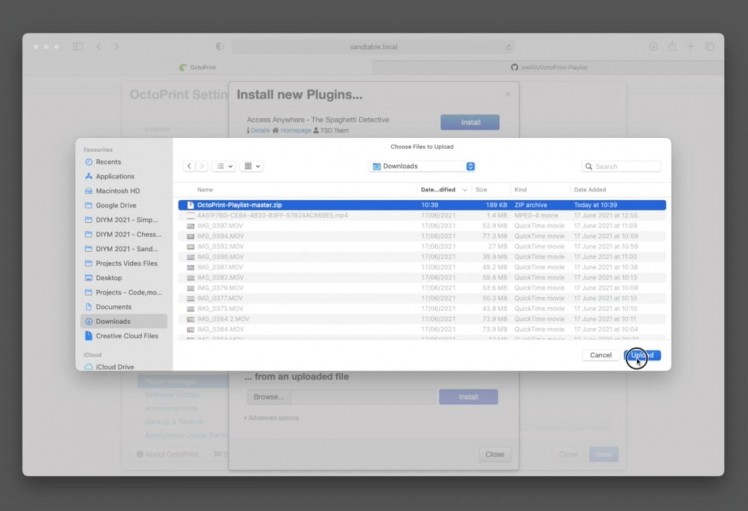Select the 4A51F76D...mp4 movie file
748x511 pixels.
pyautogui.click(x=422, y=215)
